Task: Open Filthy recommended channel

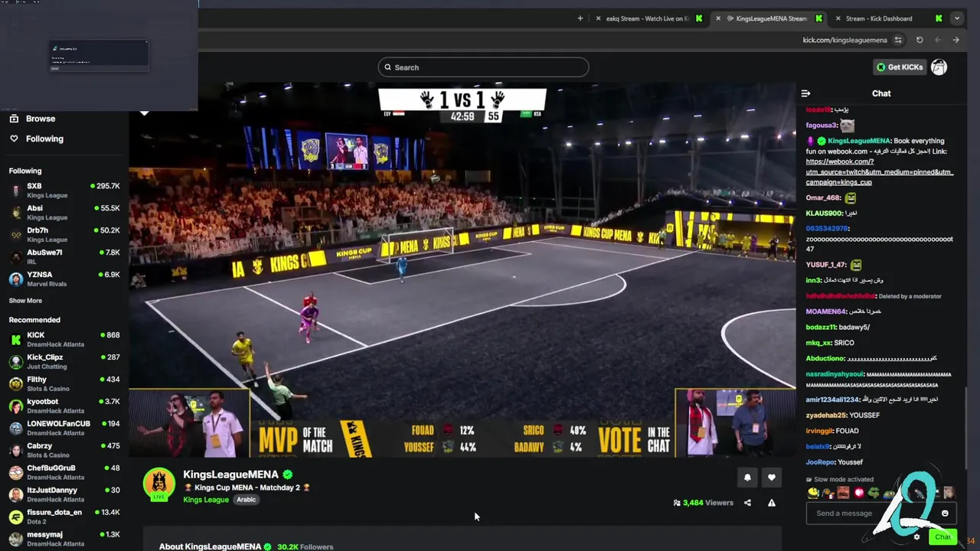Action: [64, 384]
